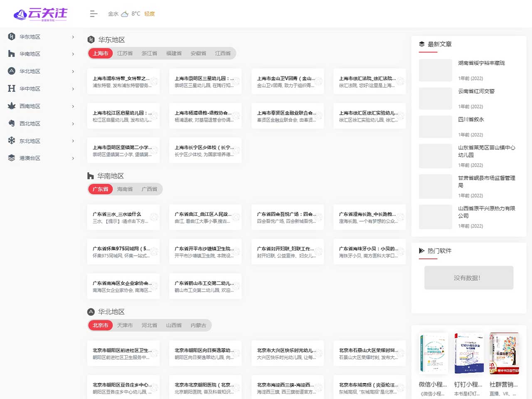
Task: Select the 上海市 region filter pill
Action: (x=100, y=53)
